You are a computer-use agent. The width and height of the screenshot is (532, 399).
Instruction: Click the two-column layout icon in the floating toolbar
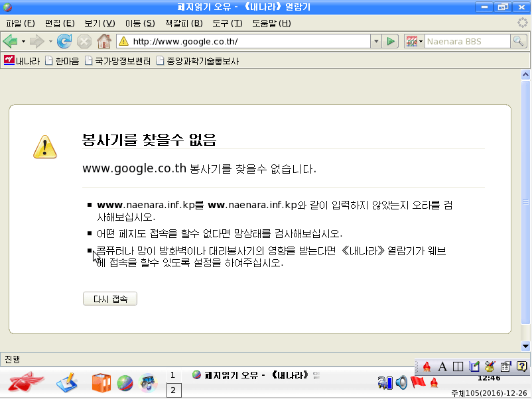pyautogui.click(x=458, y=367)
